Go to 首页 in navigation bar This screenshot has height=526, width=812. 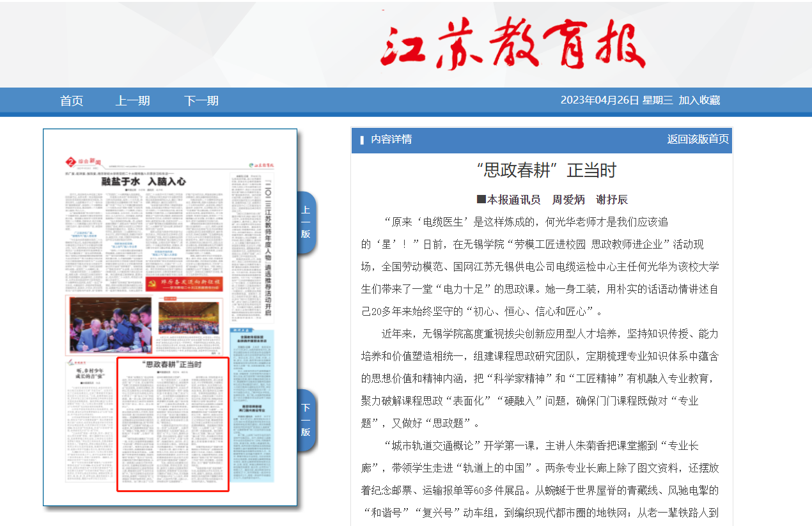72,101
